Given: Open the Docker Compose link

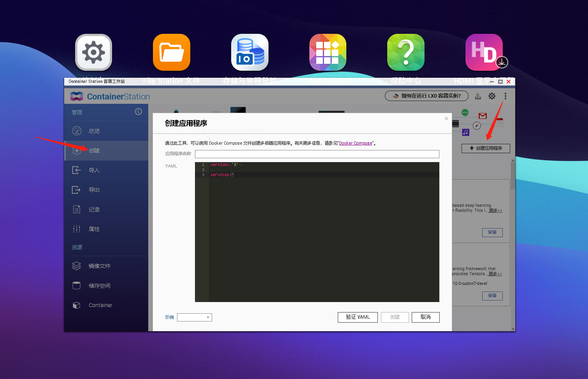Looking at the screenshot, I should click(355, 143).
